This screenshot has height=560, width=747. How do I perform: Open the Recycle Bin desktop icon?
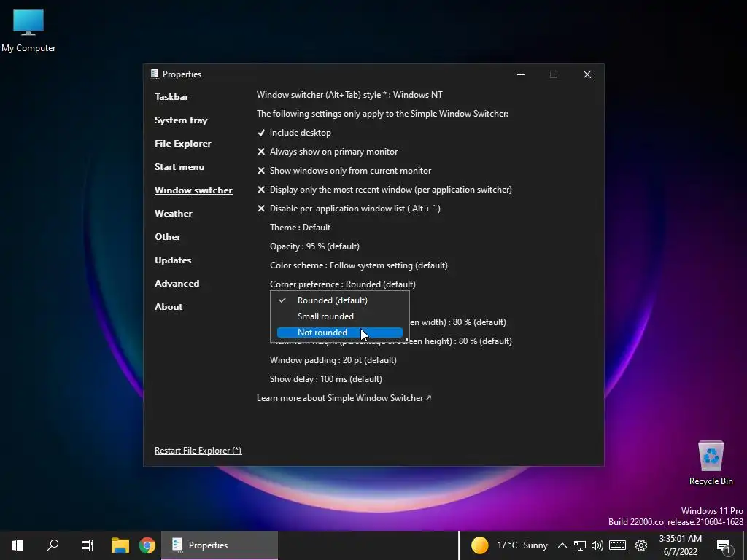tap(711, 463)
